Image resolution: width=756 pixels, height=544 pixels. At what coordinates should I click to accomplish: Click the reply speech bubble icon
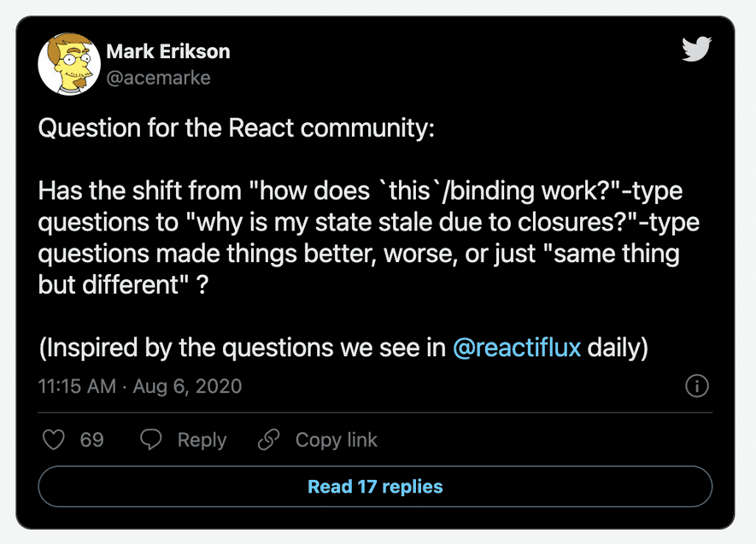(x=151, y=440)
